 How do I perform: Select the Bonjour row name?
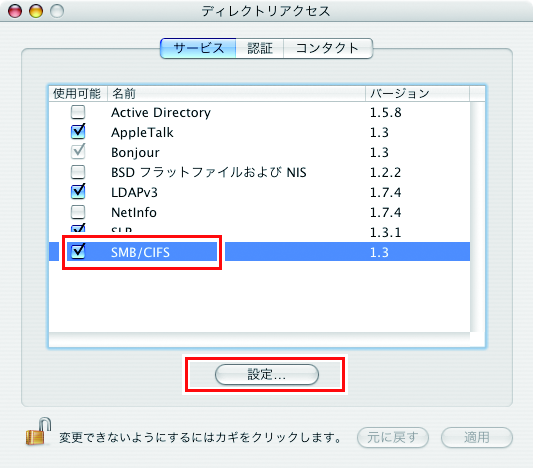[135, 153]
